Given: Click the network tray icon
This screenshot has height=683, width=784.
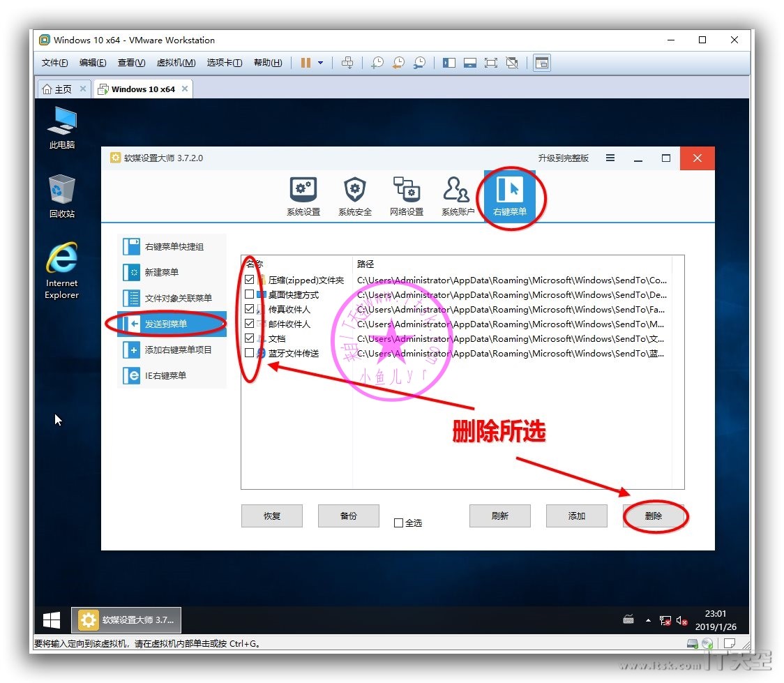Looking at the screenshot, I should 665,620.
